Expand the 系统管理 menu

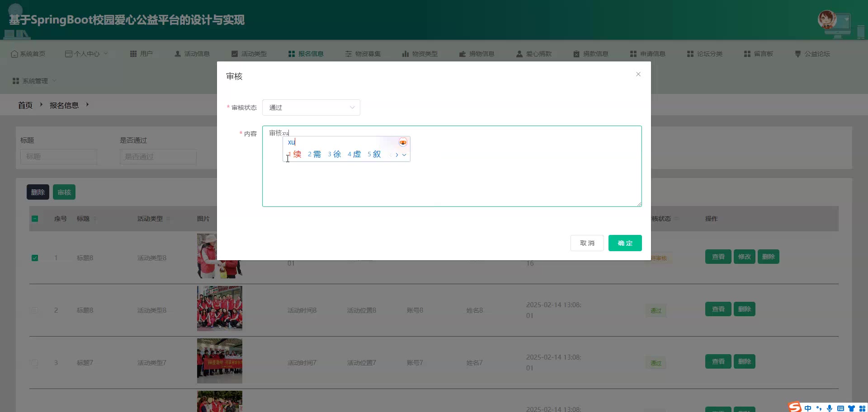pyautogui.click(x=35, y=81)
